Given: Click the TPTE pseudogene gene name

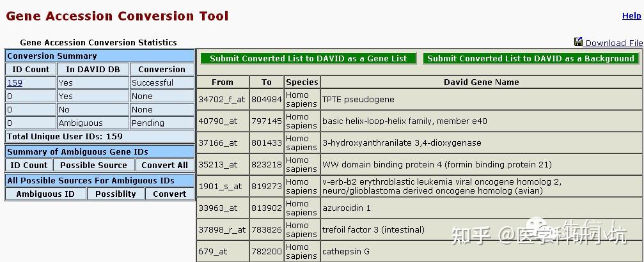Looking at the screenshot, I should [x=358, y=100].
